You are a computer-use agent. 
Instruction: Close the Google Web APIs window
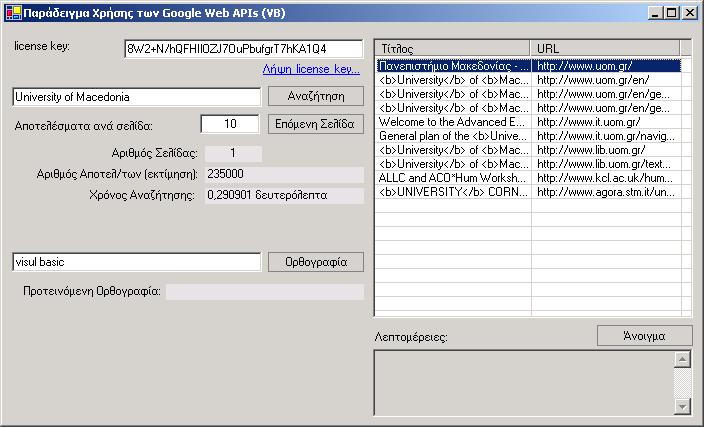point(690,13)
